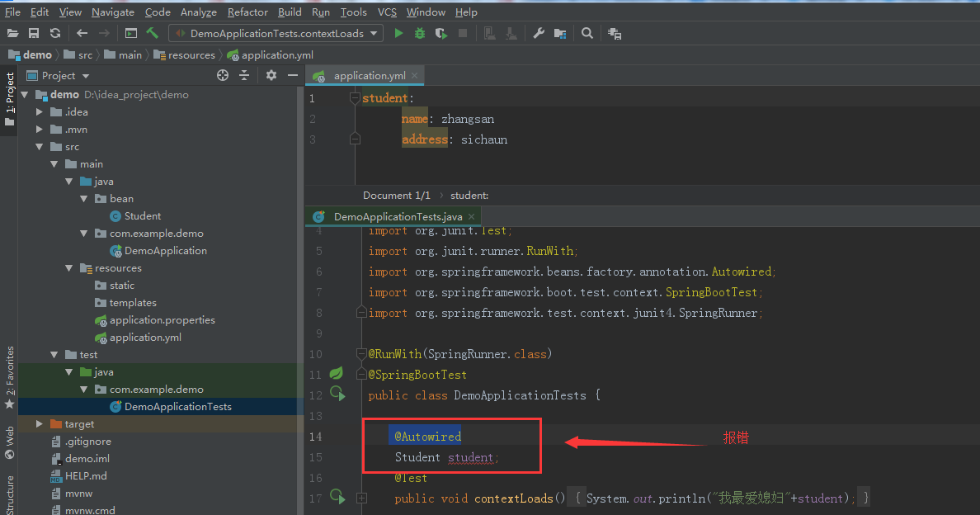
Task: Switch to application.yml editor tab
Action: click(x=365, y=76)
